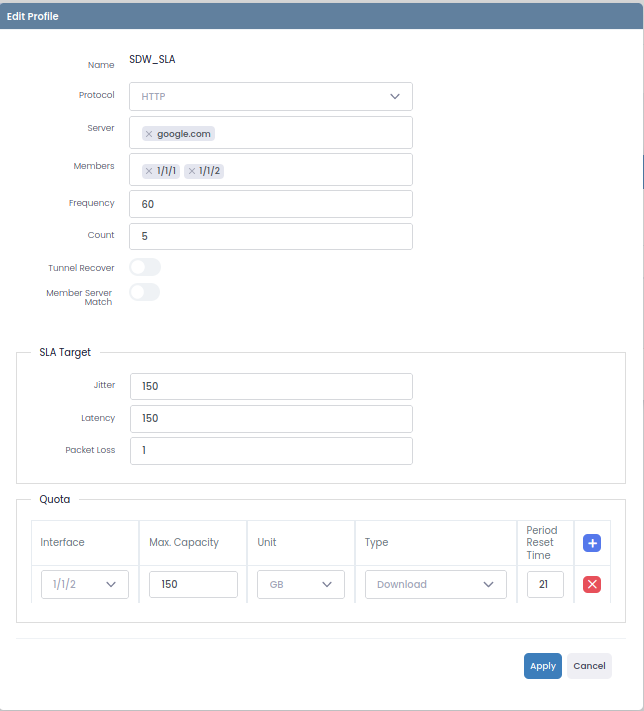Remove google.com server tag

149,134
